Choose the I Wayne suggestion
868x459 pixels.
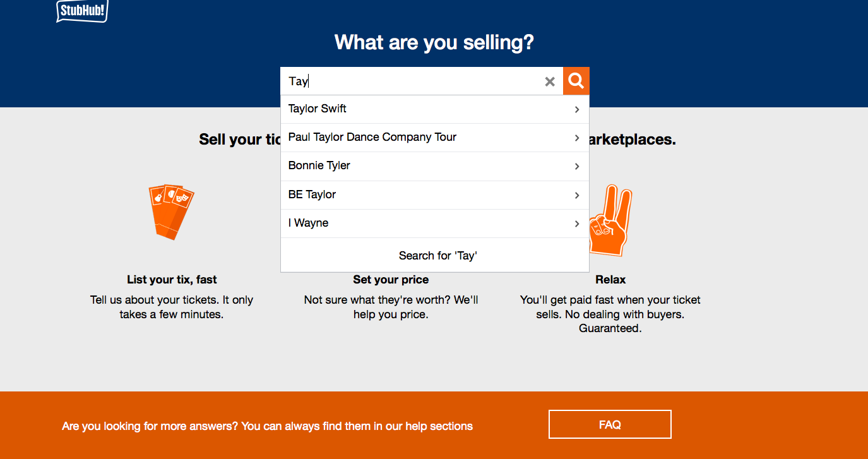[308, 223]
